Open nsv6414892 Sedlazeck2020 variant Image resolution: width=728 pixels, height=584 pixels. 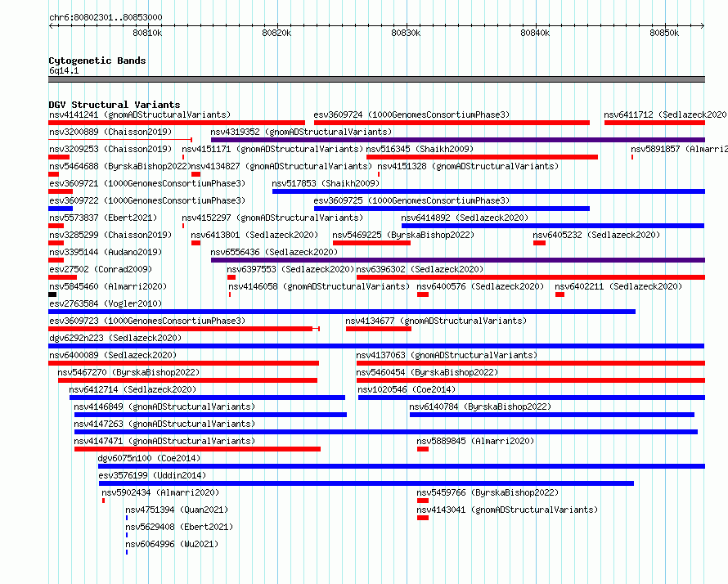point(465,218)
